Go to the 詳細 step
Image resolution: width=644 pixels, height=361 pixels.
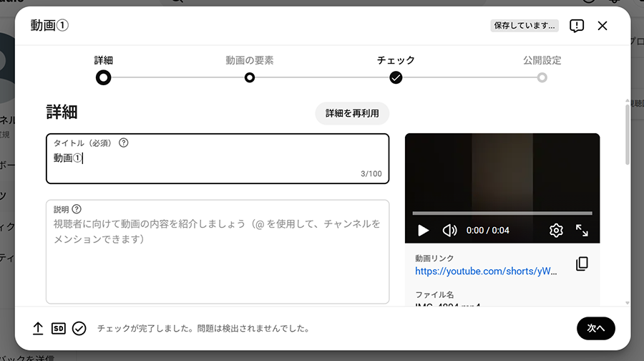pyautogui.click(x=104, y=77)
